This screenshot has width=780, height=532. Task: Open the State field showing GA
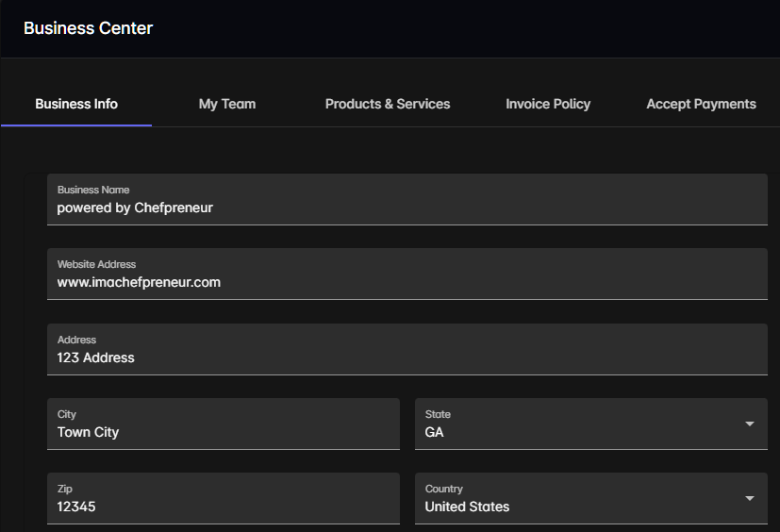click(591, 424)
